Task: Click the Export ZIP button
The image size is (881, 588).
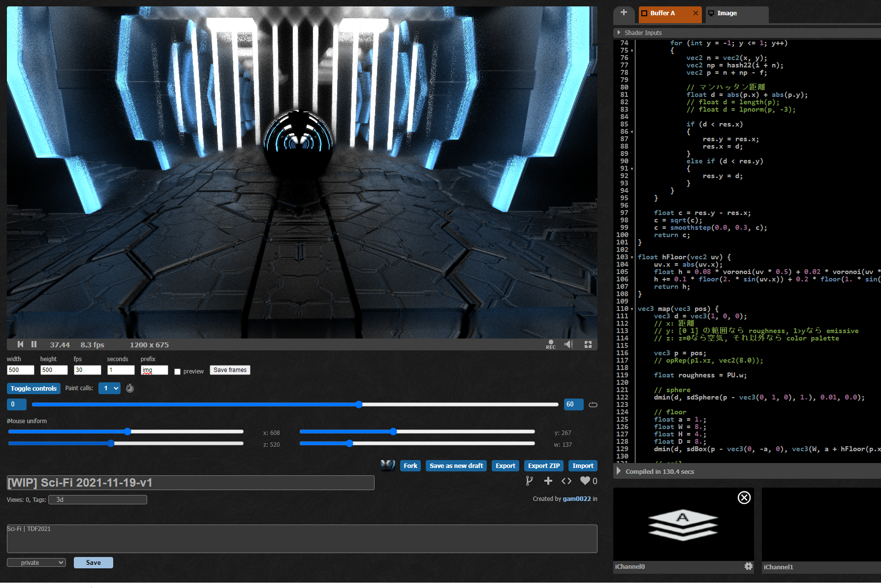Action: [x=544, y=465]
